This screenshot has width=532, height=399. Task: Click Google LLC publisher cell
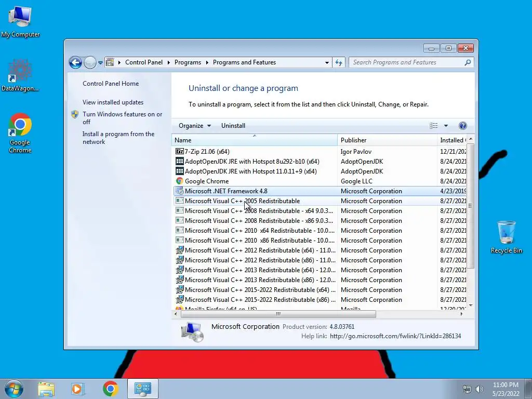click(x=356, y=181)
